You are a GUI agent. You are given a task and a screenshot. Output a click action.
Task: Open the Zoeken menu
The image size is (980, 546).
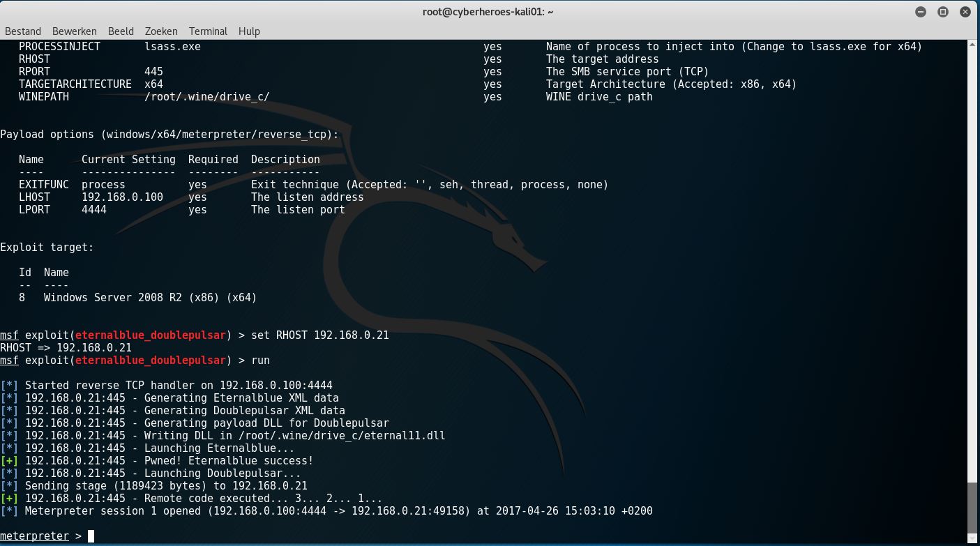[161, 31]
